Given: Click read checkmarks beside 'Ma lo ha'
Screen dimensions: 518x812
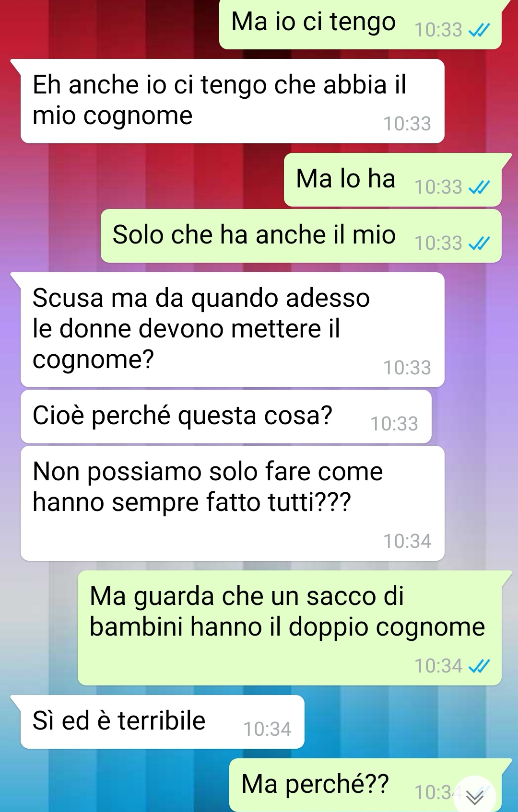Looking at the screenshot, I should pos(479,187).
